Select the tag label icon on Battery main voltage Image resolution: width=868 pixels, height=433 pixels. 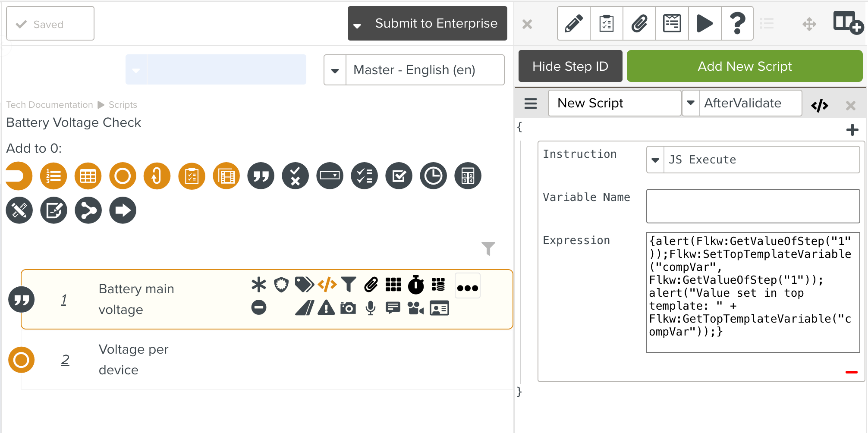[x=304, y=284]
